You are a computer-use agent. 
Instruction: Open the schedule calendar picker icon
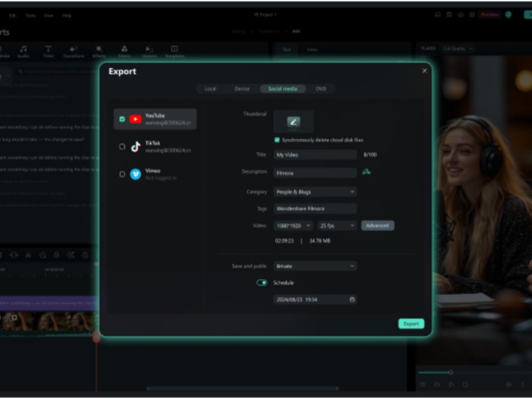point(352,300)
